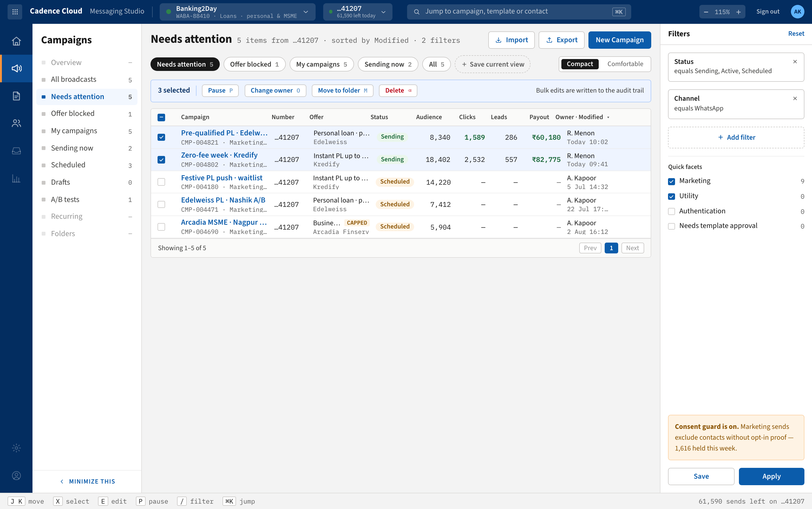Open the Analytics bar chart icon

16,178
